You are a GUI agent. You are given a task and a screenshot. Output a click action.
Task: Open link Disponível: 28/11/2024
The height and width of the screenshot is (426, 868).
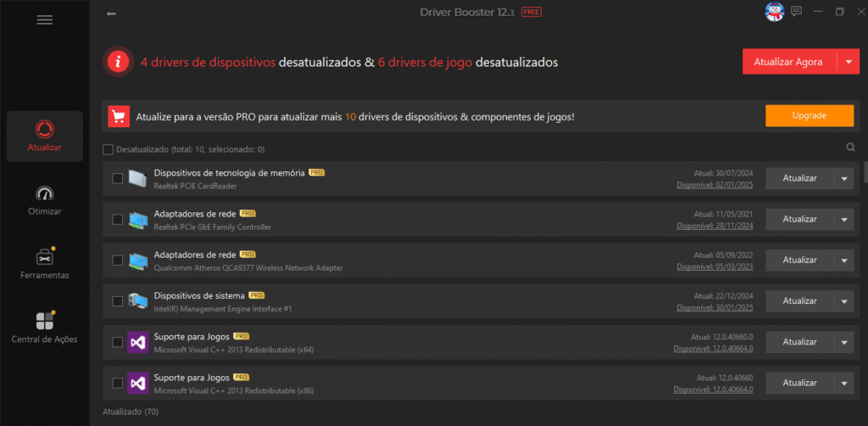pyautogui.click(x=715, y=226)
